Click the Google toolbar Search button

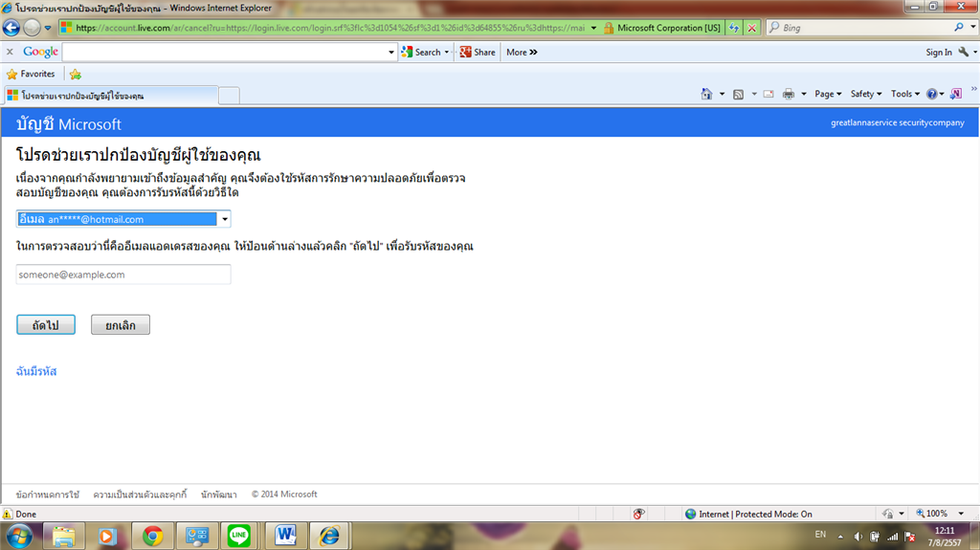tap(421, 52)
